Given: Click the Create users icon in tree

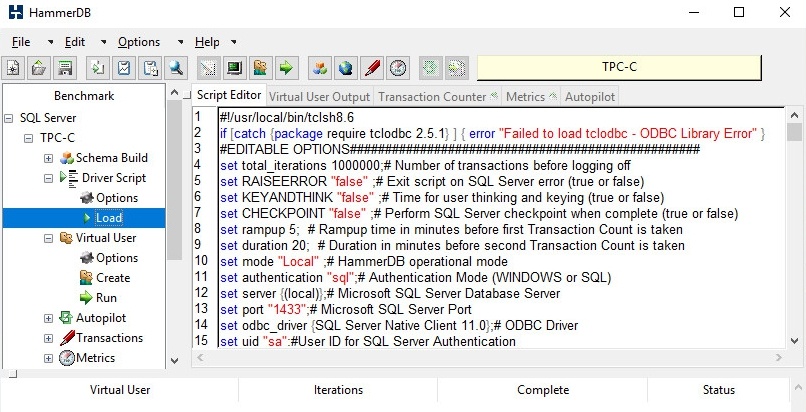Looking at the screenshot, I should pos(86,278).
